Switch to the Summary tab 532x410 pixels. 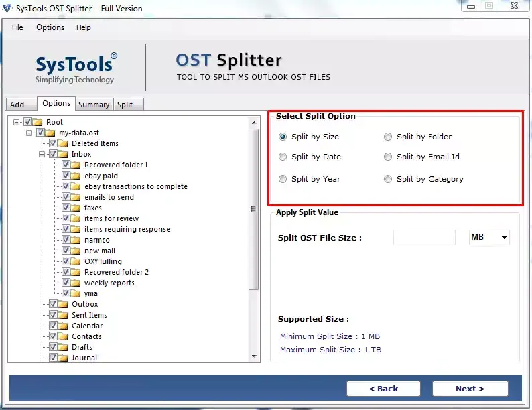pyautogui.click(x=94, y=105)
